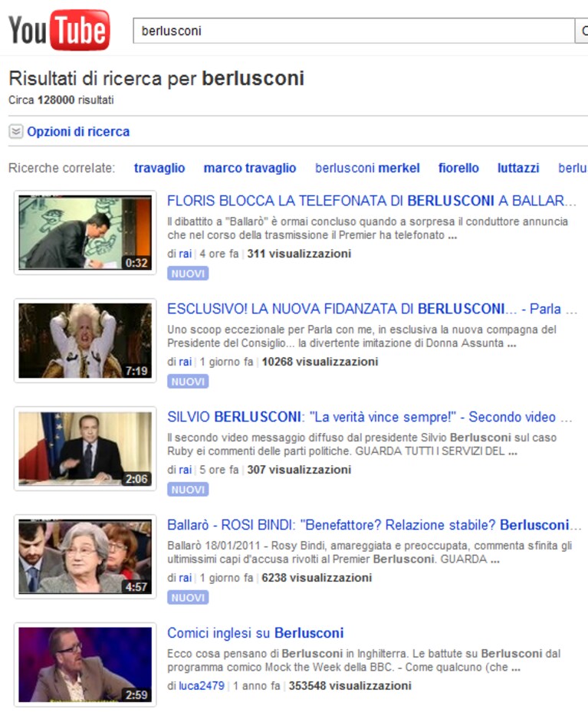This screenshot has width=588, height=725.
Task: Click Circa 128000 risultati text
Action: (61, 100)
